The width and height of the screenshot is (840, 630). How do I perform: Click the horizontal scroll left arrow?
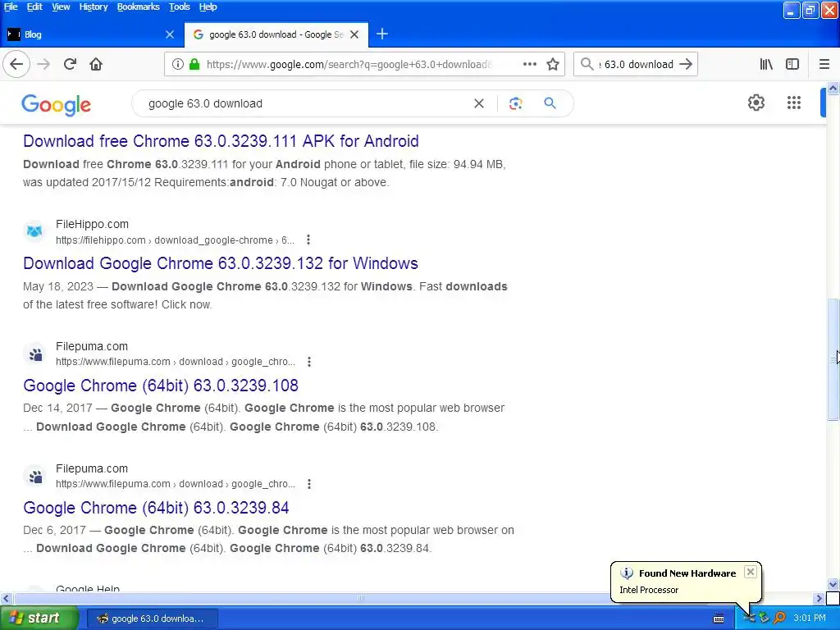click(x=6, y=598)
